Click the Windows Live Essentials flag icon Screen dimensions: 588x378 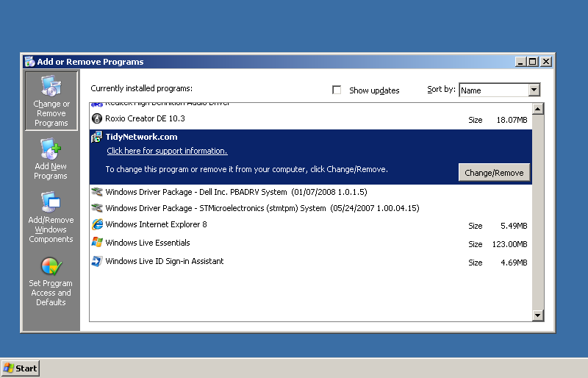click(97, 243)
